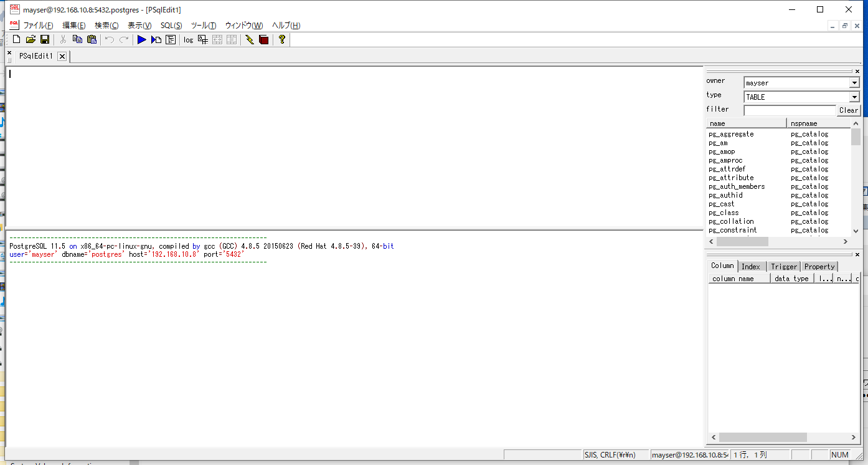Select pg_amproc in the table list
This screenshot has height=465, width=868.
(x=725, y=160)
